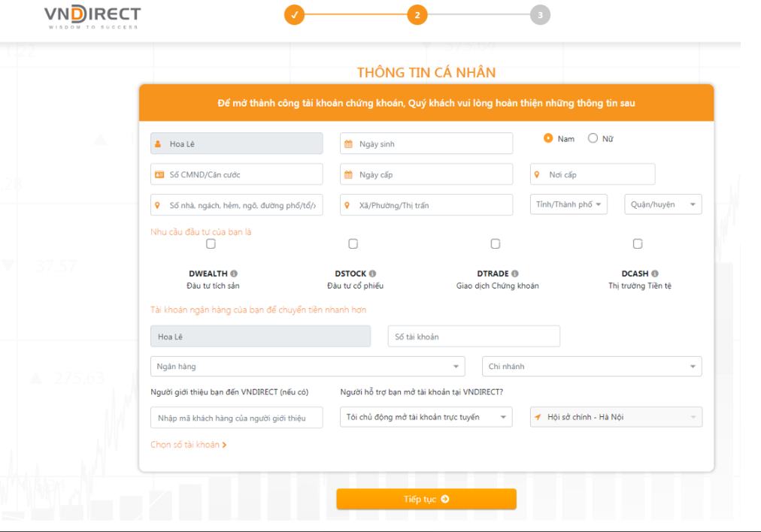Screen dimensions: 761x532
Task: Click the Ngày sinh input field
Action: (x=426, y=144)
